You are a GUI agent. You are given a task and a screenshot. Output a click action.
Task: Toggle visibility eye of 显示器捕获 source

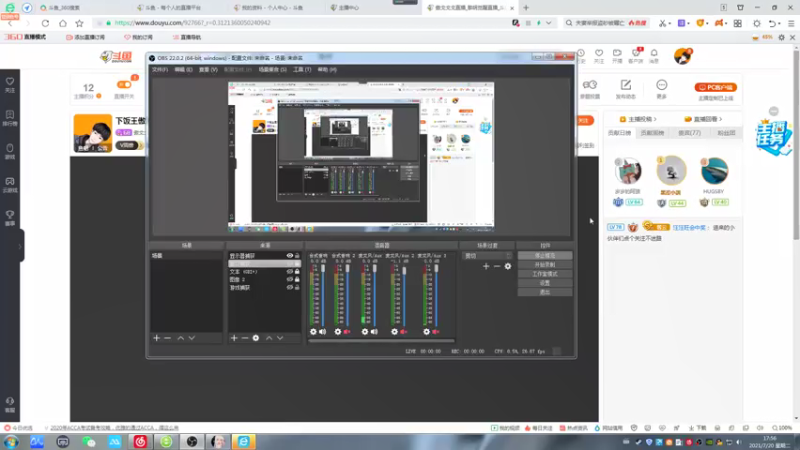point(289,256)
